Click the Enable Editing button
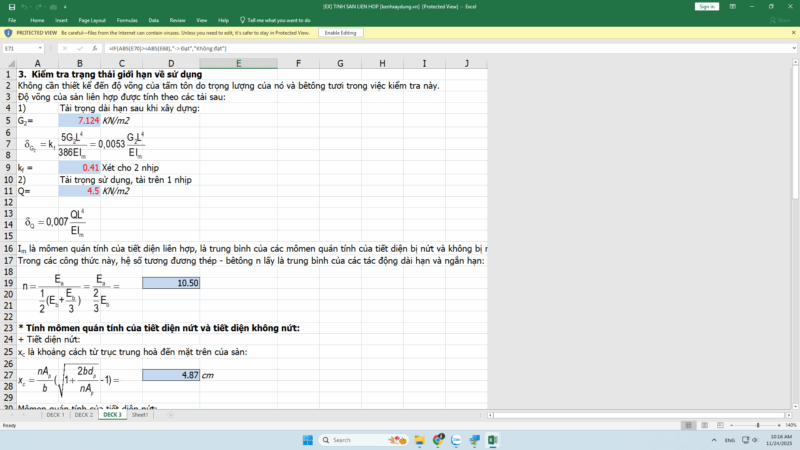The width and height of the screenshot is (800, 450). point(340,33)
